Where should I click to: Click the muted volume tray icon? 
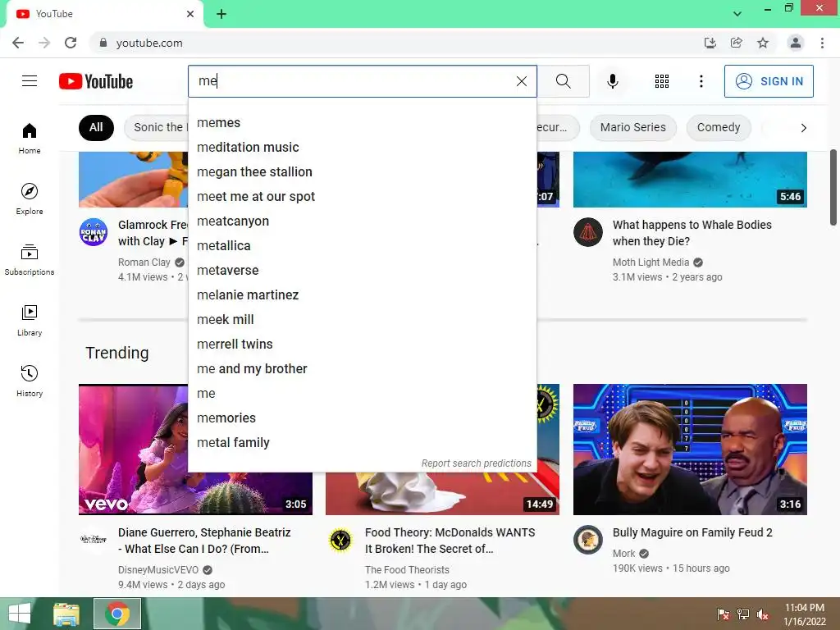(x=763, y=614)
